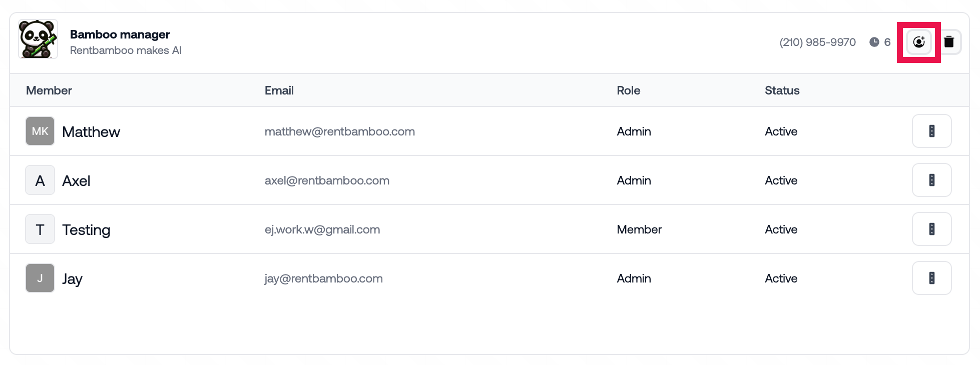Click the Email column header

click(279, 90)
